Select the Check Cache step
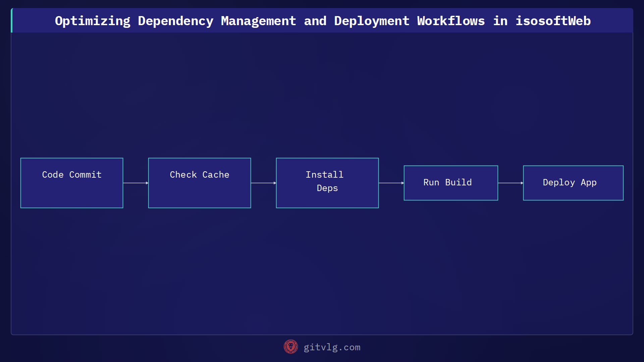Screen dimensions: 644x362 (x=200, y=183)
